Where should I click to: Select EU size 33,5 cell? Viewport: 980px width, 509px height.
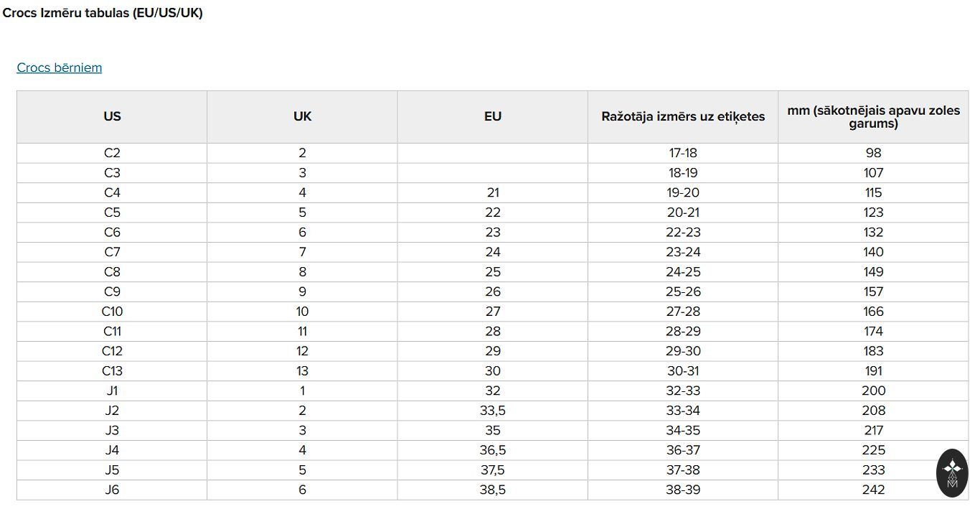pos(493,411)
